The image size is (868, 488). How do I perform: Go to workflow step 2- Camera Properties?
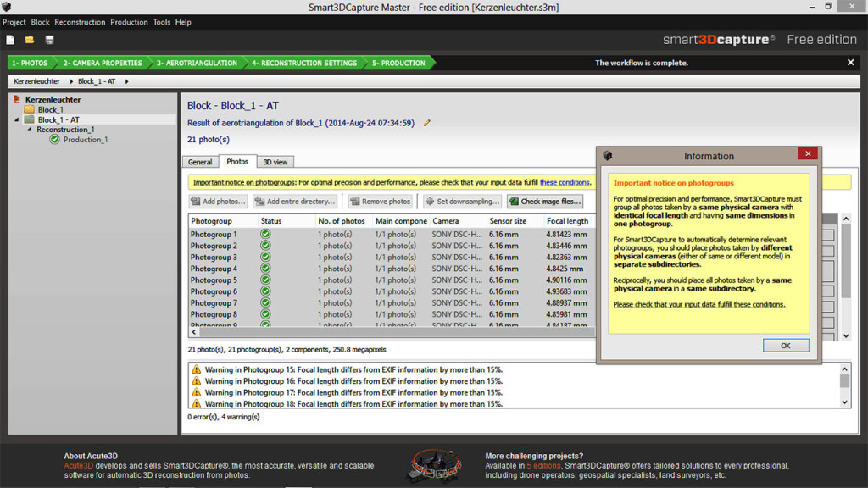click(x=102, y=63)
